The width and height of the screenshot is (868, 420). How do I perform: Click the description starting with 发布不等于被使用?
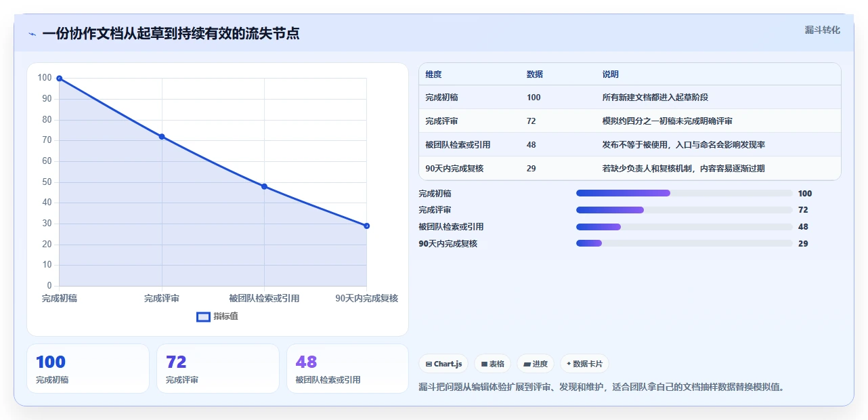(684, 145)
